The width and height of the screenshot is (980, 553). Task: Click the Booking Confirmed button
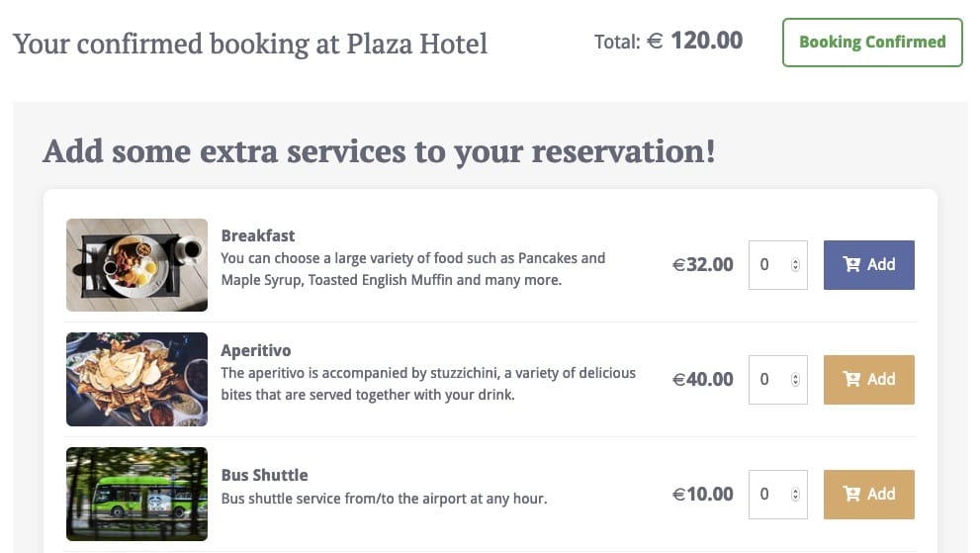[x=871, y=43]
